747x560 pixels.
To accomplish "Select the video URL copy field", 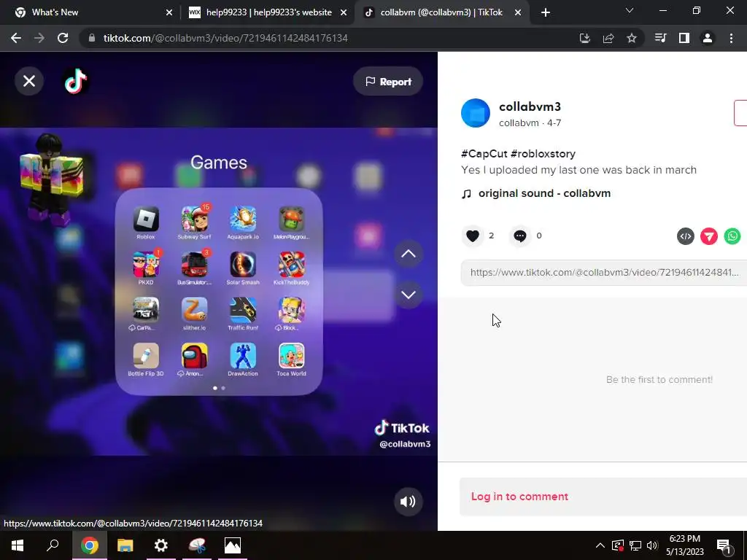I will (x=603, y=273).
